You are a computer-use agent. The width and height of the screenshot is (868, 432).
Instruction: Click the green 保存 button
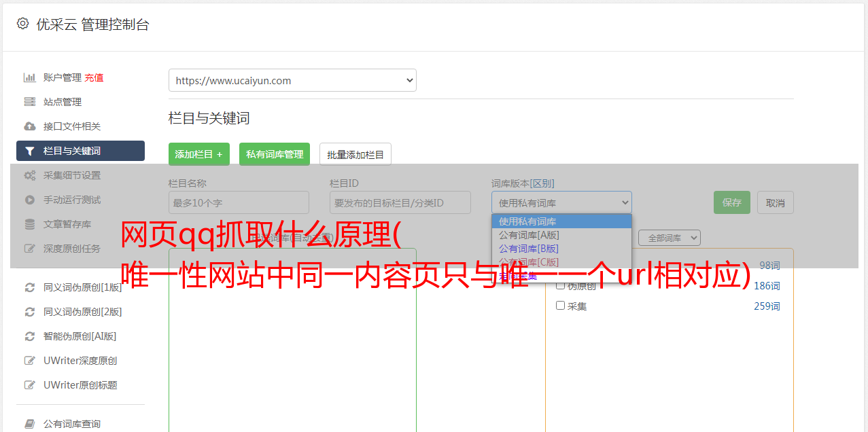732,202
